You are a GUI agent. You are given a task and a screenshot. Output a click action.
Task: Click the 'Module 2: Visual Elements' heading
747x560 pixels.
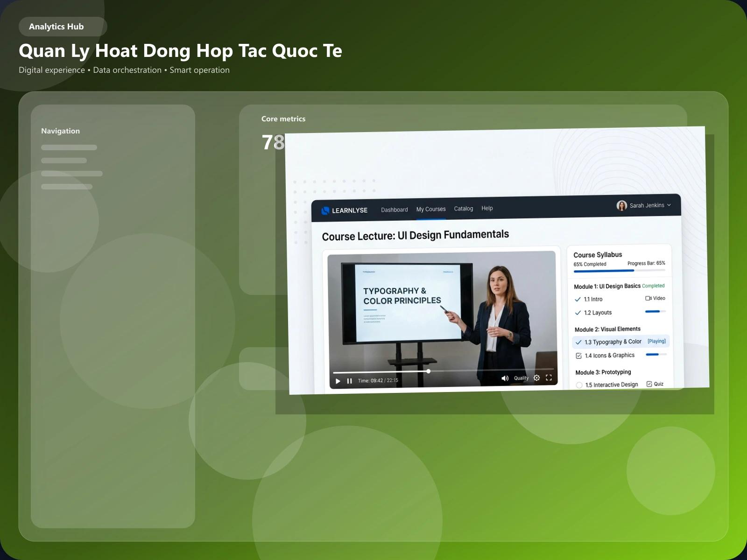pyautogui.click(x=607, y=329)
